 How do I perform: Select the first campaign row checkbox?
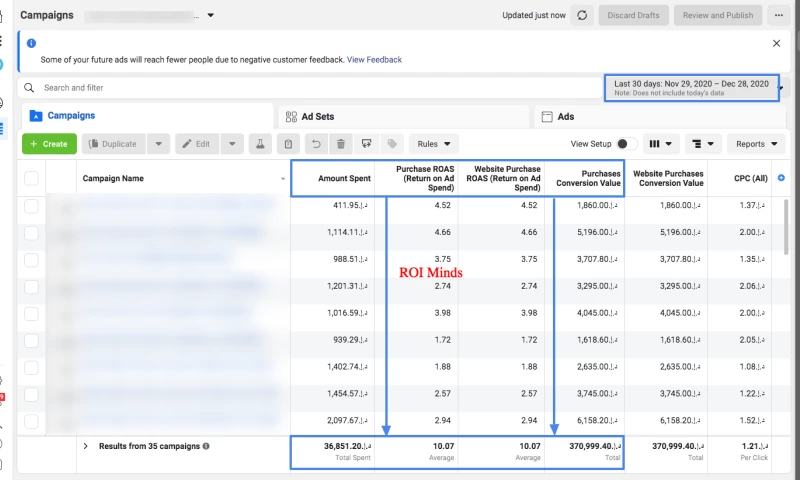pyautogui.click(x=31, y=206)
